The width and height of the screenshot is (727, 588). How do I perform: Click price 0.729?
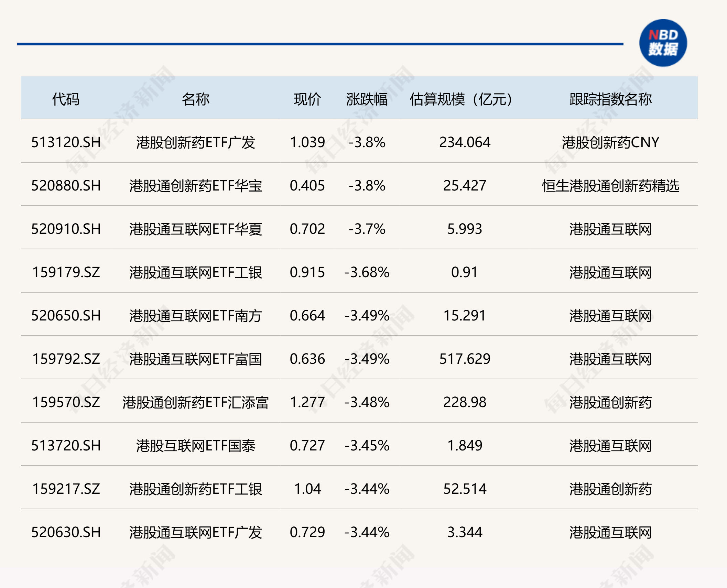click(307, 532)
